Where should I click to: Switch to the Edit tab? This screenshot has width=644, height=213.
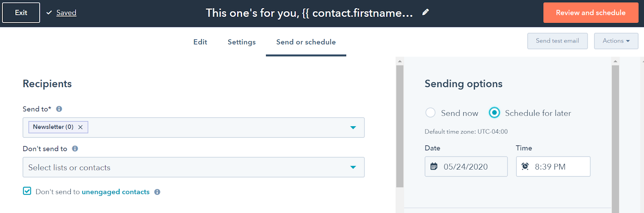coord(200,42)
